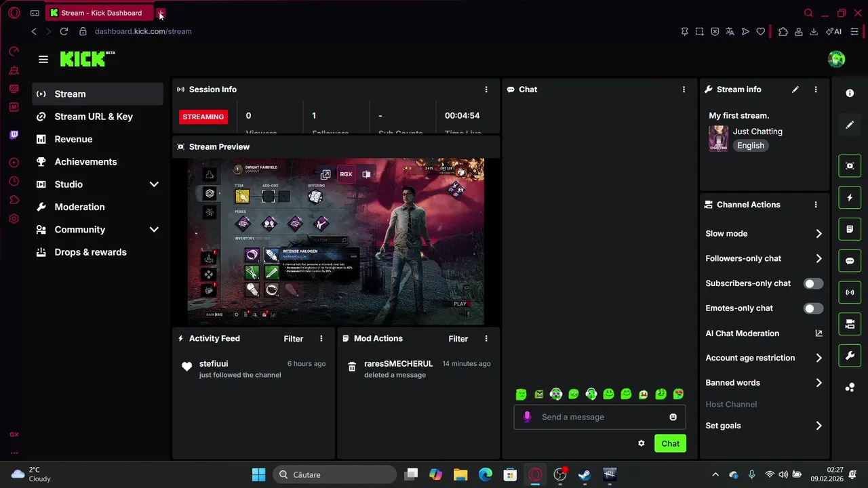Click the pencil edit icon in right toolbar
Image resolution: width=868 pixels, height=488 pixels.
click(850, 125)
